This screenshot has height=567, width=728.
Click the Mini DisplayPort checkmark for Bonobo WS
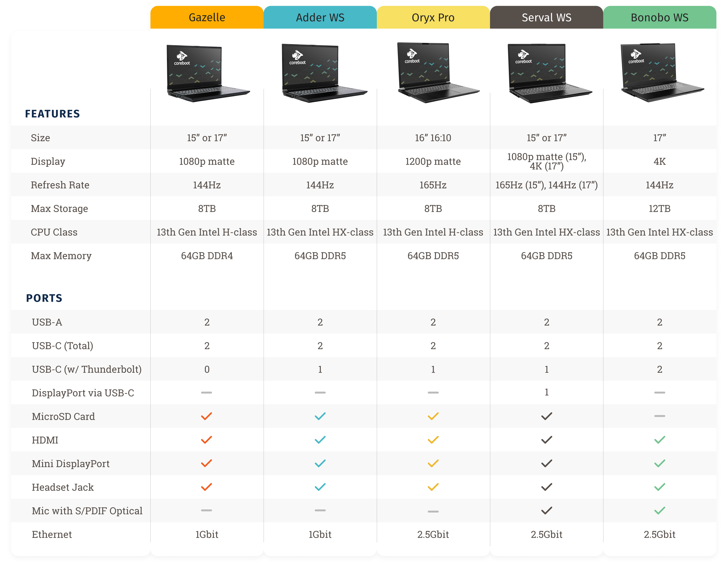coord(659,463)
